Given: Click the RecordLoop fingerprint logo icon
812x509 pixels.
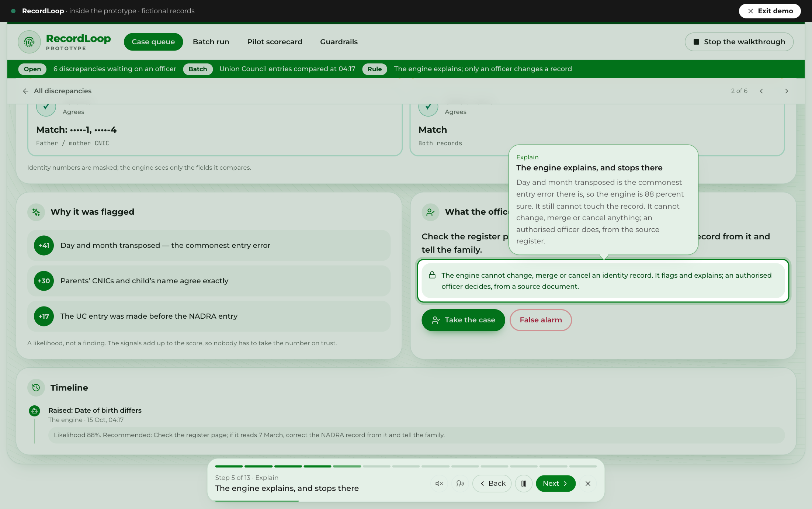Looking at the screenshot, I should click(x=29, y=42).
